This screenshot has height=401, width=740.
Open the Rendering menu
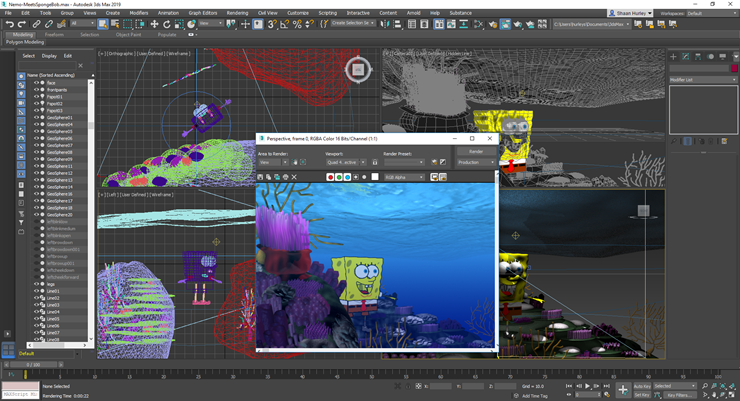tap(237, 13)
